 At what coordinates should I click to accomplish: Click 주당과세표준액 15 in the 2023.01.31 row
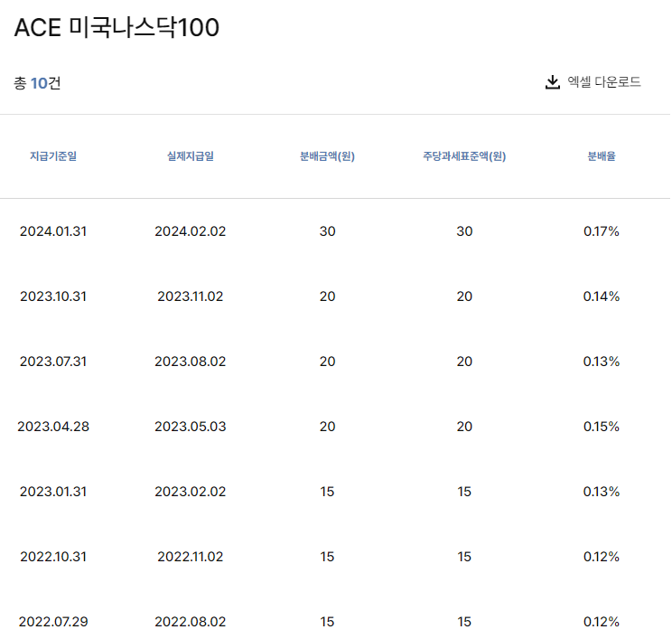coord(464,492)
